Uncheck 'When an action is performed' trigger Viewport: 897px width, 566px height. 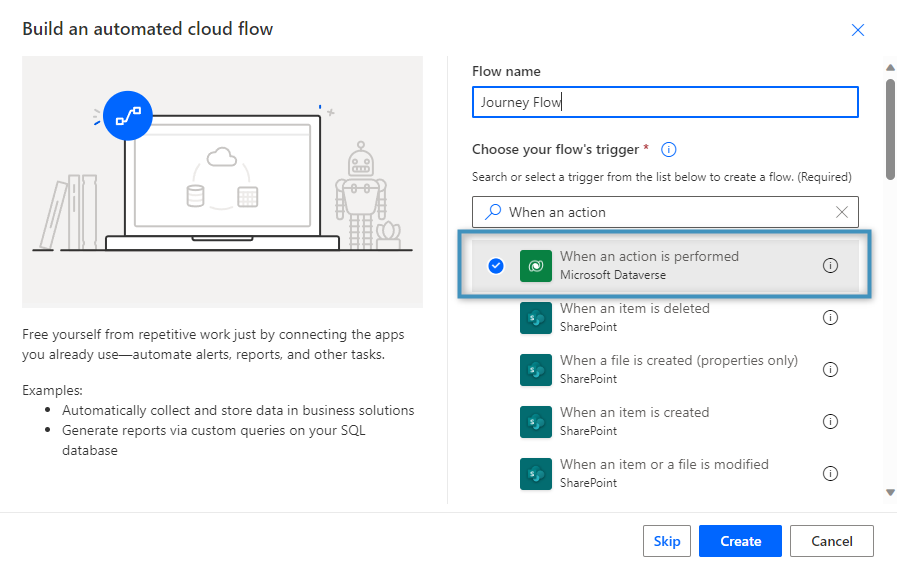click(x=496, y=266)
